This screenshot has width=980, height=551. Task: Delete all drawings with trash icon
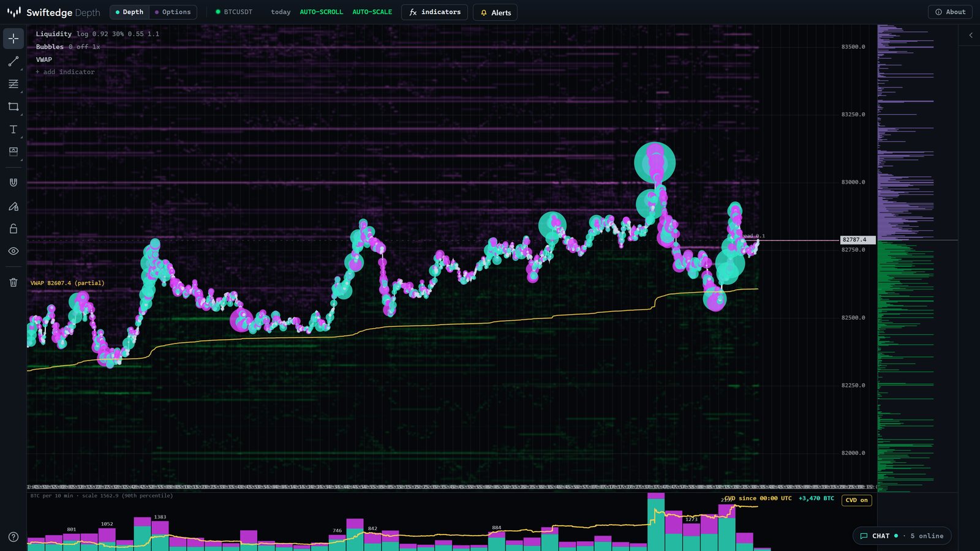pos(13,282)
